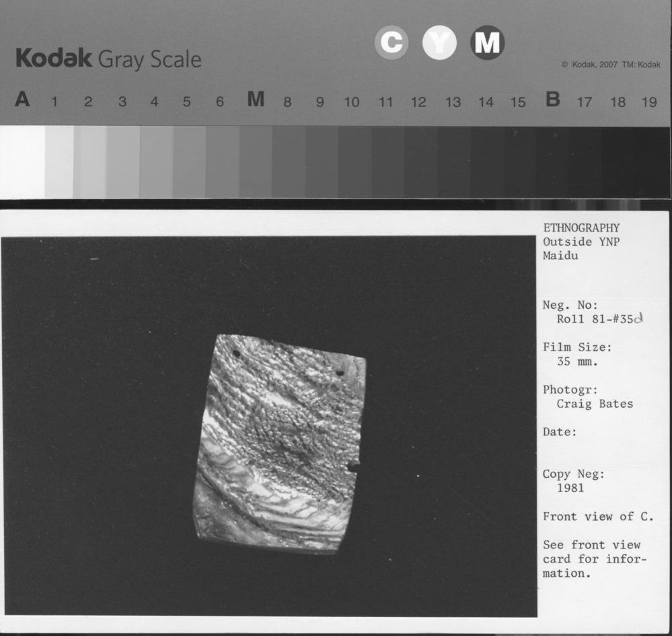This screenshot has width=672, height=636.
Task: Click the shell pendant in the photograph
Action: (281, 444)
